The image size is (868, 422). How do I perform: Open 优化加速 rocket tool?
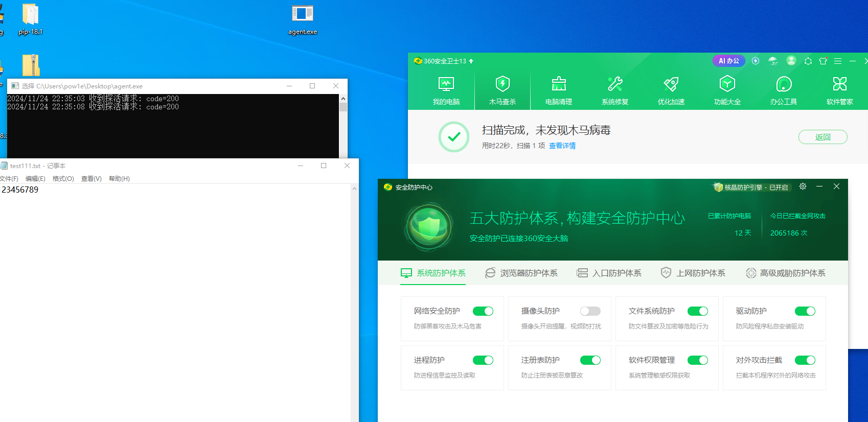(x=671, y=91)
